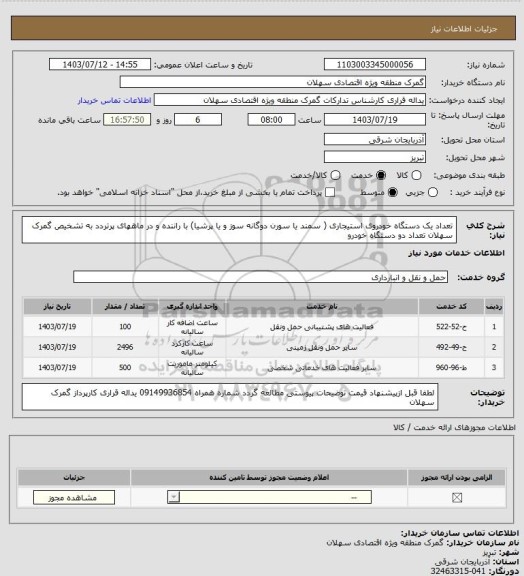Click the delivery city field تبریز
524x576 pixels.
coord(375,157)
